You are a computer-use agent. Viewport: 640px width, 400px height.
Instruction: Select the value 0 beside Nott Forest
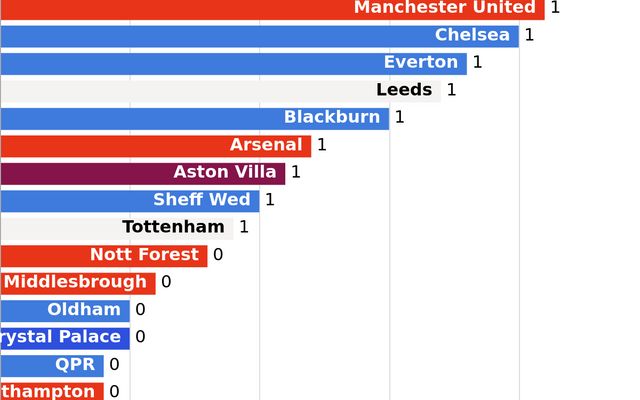click(x=217, y=256)
